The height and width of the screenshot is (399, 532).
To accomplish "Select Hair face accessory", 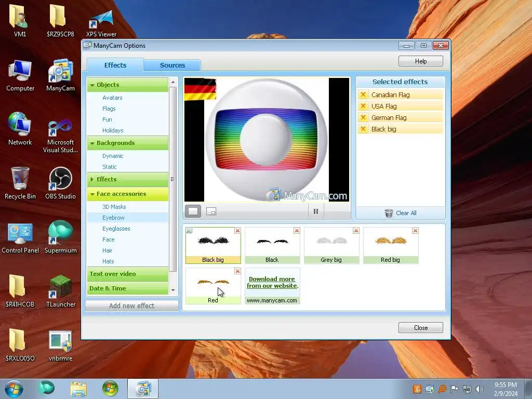I will click(107, 250).
